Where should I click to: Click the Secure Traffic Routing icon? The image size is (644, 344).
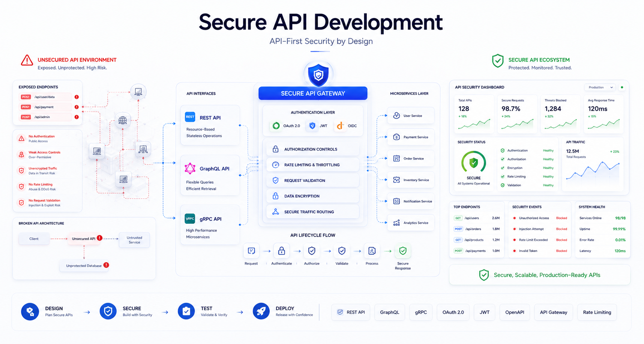coord(275,212)
